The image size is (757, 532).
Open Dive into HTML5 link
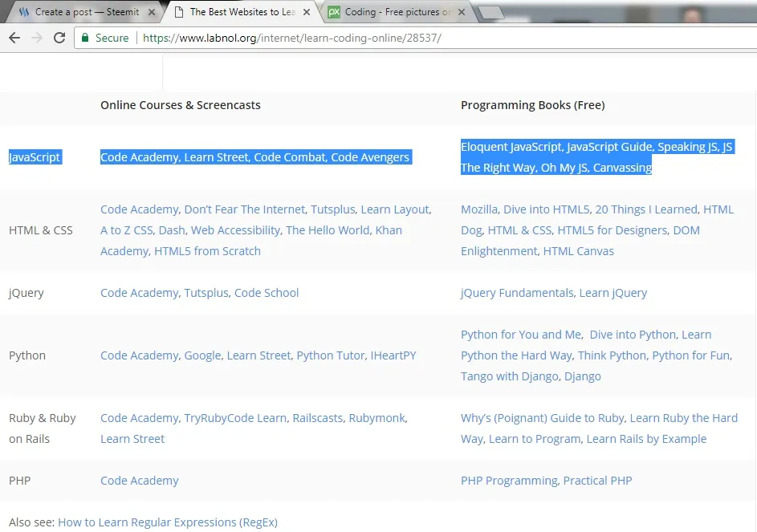546,209
